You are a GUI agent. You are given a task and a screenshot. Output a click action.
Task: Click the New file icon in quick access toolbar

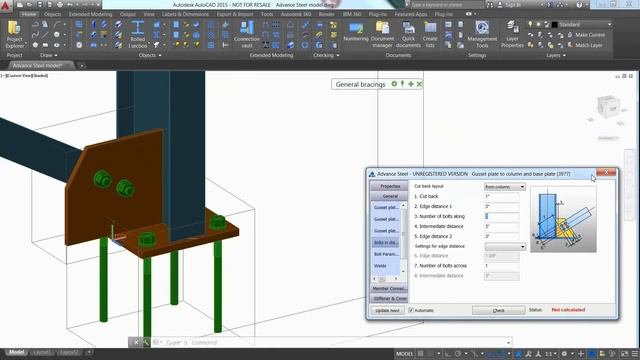[20, 5]
